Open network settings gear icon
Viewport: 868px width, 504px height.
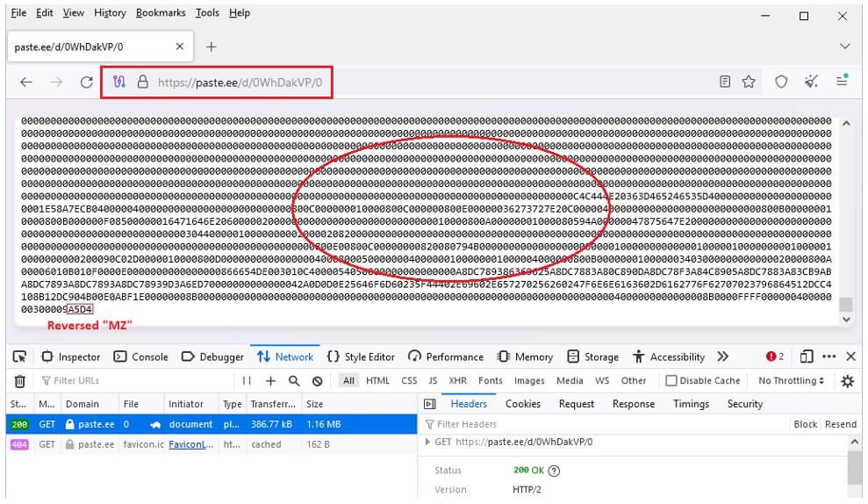847,381
